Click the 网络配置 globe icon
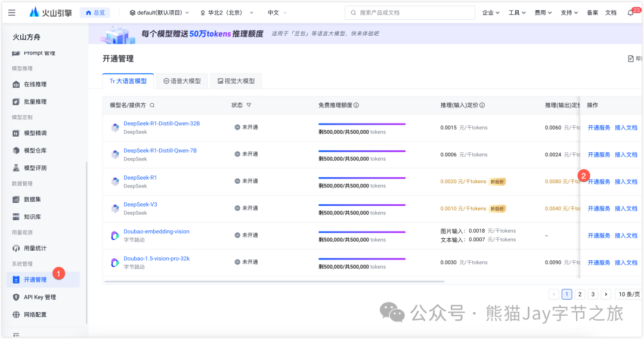This screenshot has height=339, width=644. pyautogui.click(x=16, y=315)
